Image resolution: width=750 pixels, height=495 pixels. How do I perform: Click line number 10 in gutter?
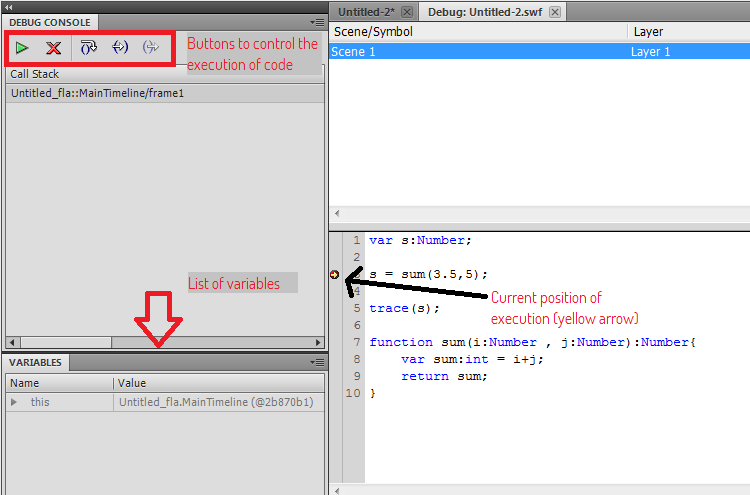click(x=353, y=393)
